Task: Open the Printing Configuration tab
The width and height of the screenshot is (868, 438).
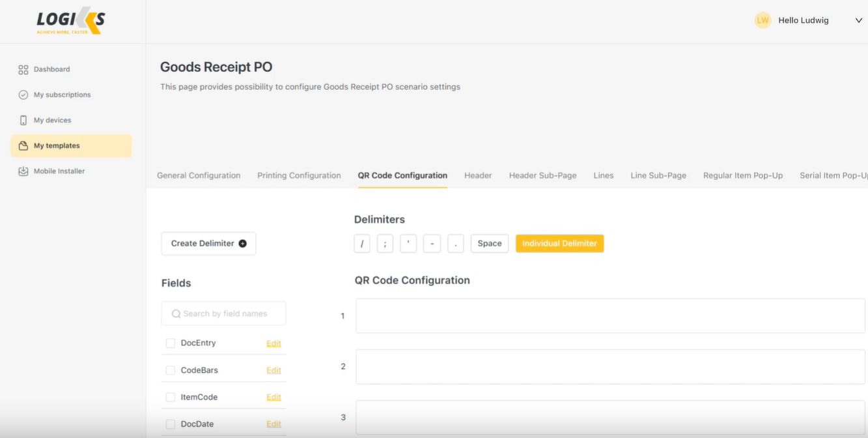Action: [299, 176]
